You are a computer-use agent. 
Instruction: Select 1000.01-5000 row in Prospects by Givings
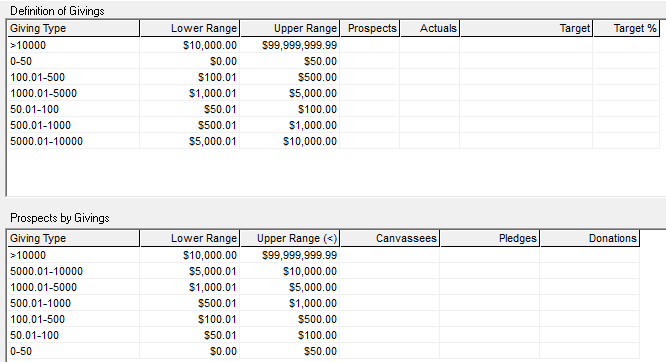324,287
